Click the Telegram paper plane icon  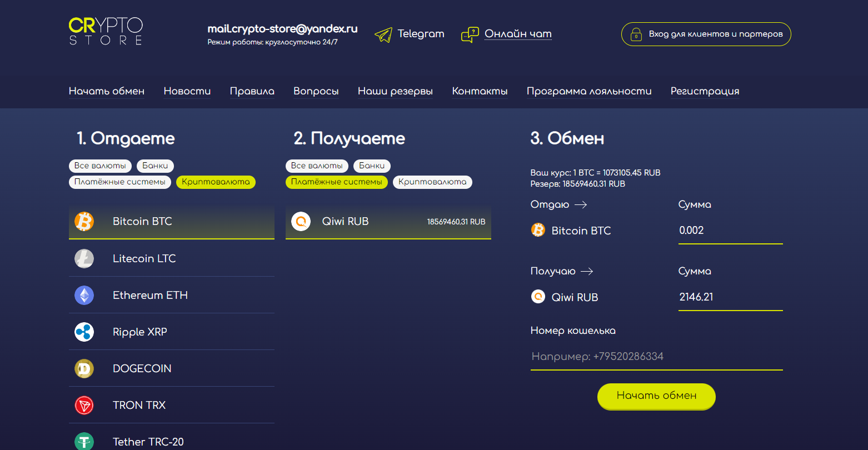[383, 35]
